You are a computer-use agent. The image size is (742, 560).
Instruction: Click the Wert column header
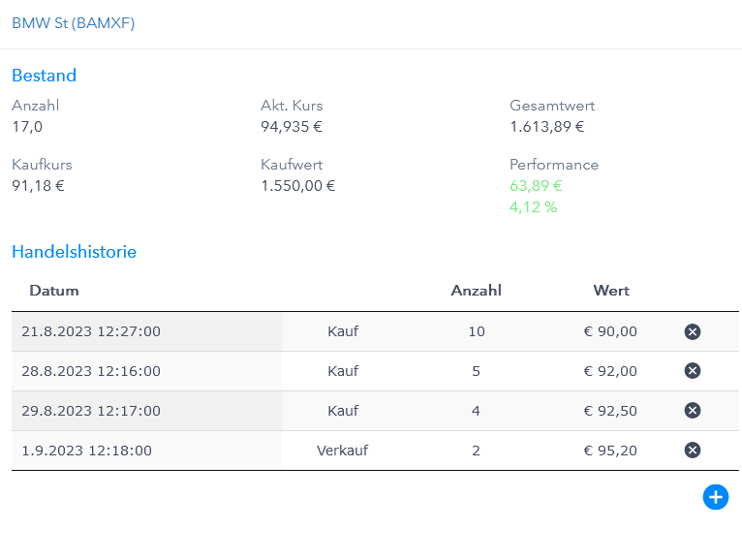[x=611, y=291]
